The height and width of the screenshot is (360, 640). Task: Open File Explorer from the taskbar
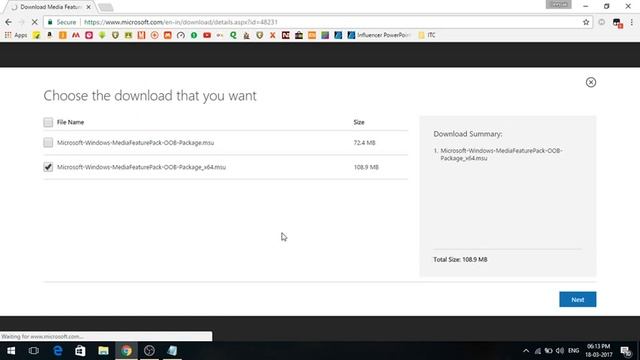click(x=103, y=351)
